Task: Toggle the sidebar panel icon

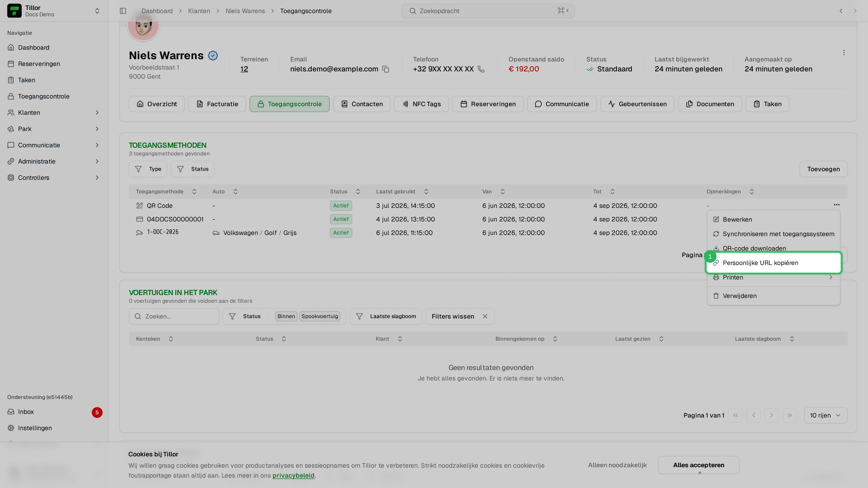Action: point(123,11)
